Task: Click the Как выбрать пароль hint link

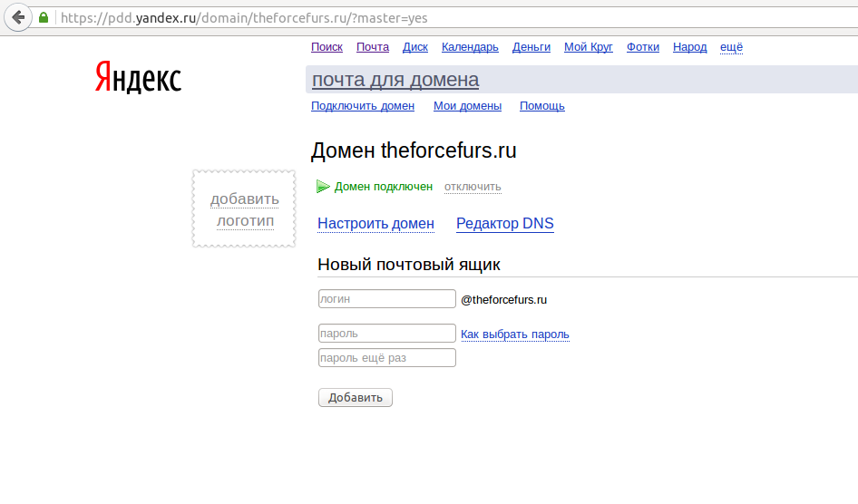Action: click(514, 334)
